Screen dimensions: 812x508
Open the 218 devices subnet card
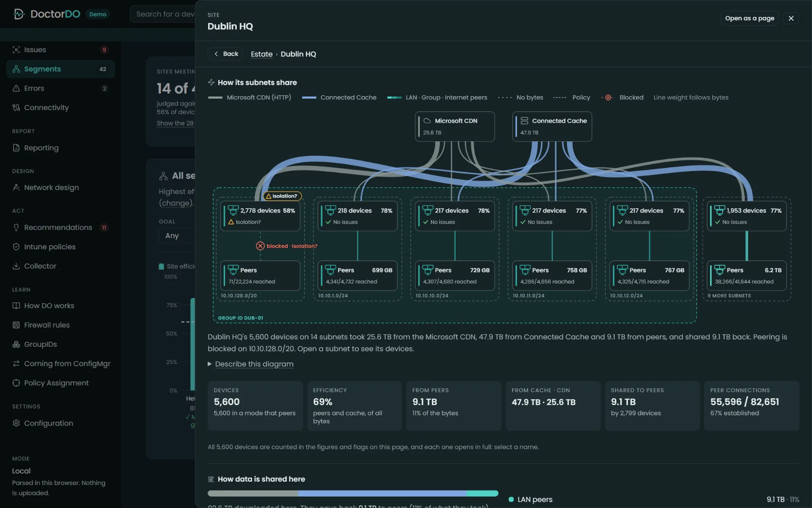tap(357, 216)
